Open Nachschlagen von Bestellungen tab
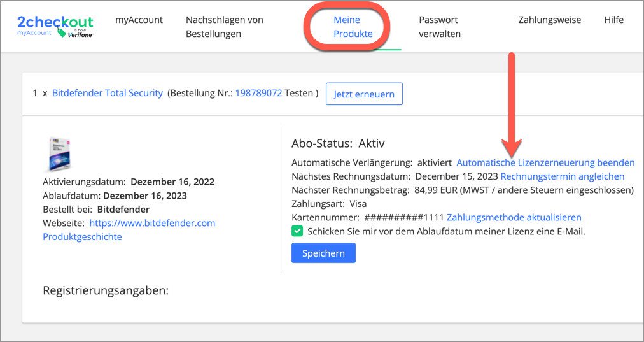Viewport: 644px width, 342px height. click(x=225, y=27)
